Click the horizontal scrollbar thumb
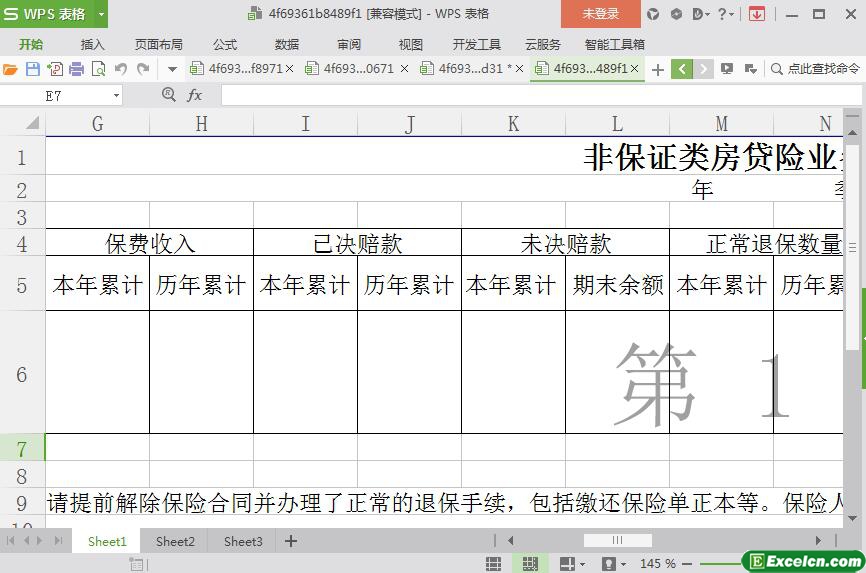Viewport: 866px width, 573px height. (x=617, y=541)
